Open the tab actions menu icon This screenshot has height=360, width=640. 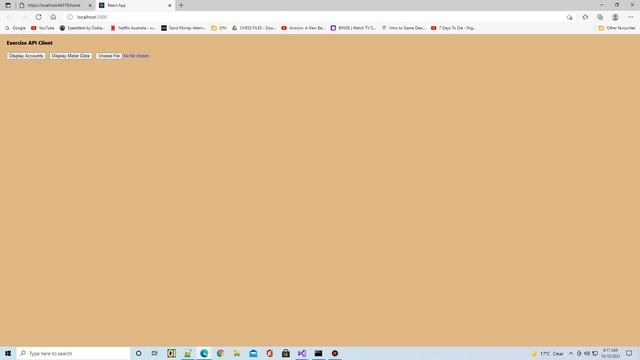(8, 5)
